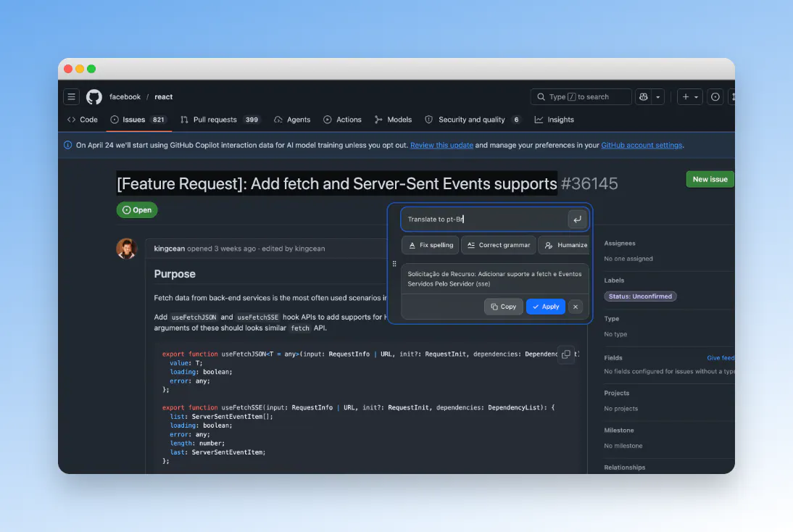The height and width of the screenshot is (532, 793).
Task: Click the useFetchJSON inline code
Action: click(194, 317)
